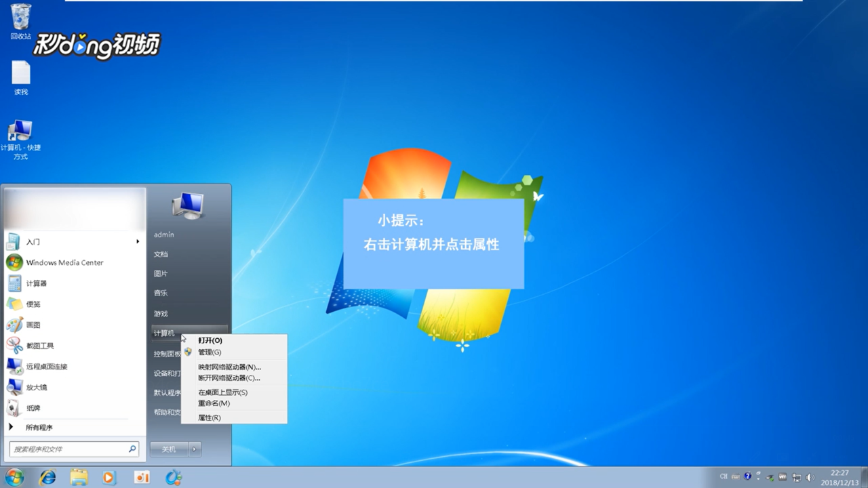Click the Start orb button
The height and width of the screenshot is (488, 868).
(x=14, y=477)
